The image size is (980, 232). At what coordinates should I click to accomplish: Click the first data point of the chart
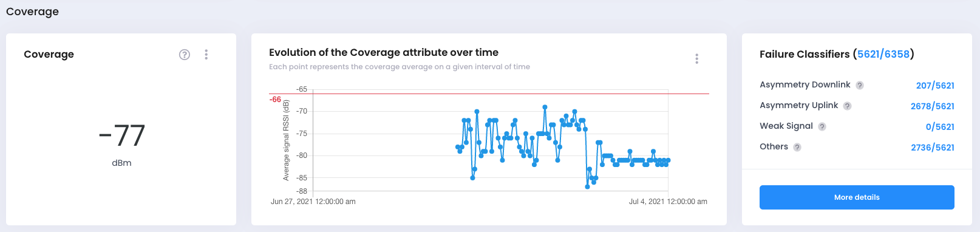click(x=457, y=147)
